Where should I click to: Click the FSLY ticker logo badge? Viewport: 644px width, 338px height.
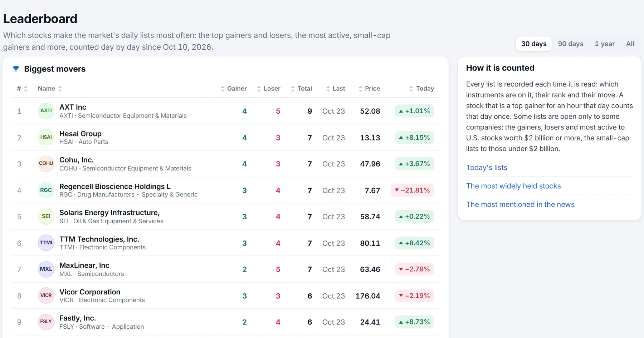point(46,322)
